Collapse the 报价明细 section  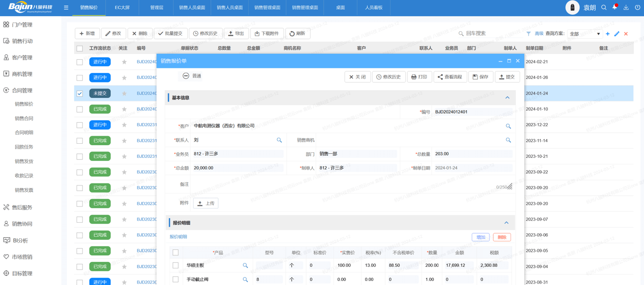click(507, 223)
